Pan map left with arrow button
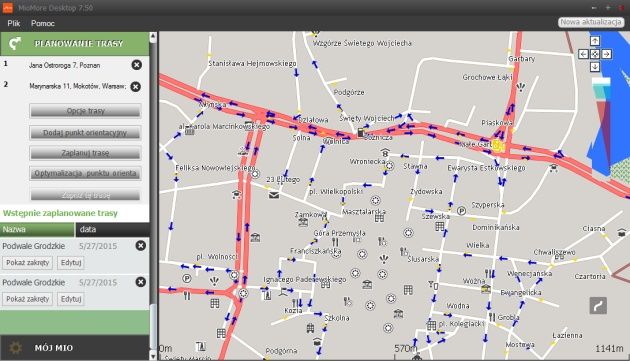This screenshot has height=361, width=630. (x=583, y=54)
